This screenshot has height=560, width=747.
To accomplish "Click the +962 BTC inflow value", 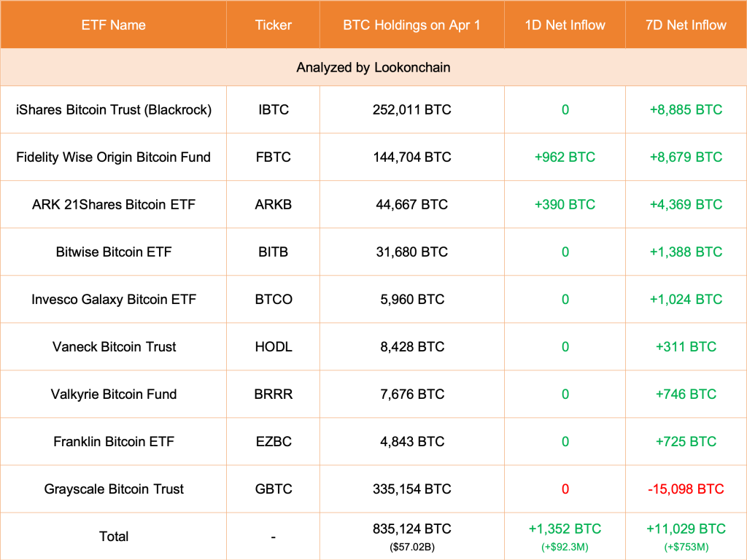I will pyautogui.click(x=565, y=157).
